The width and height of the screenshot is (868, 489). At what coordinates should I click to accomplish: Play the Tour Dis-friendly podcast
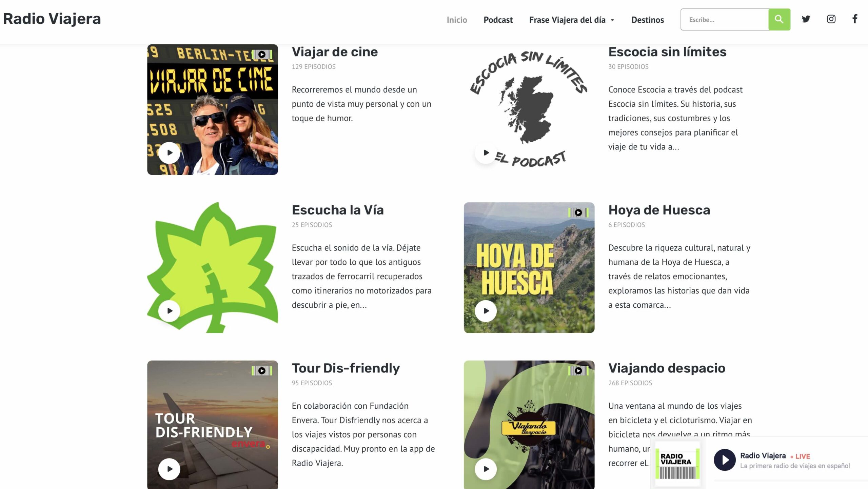169,469
